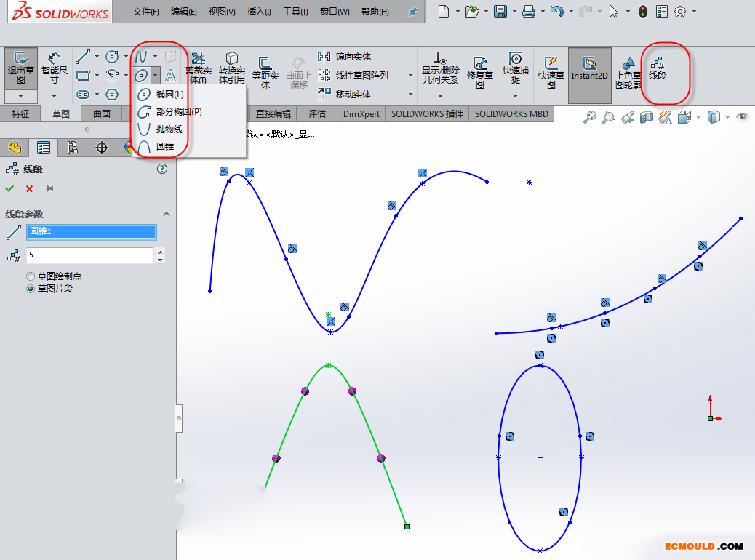Viewport: 755px width, 560px height.
Task: Confirm with the green checkmark button
Action: pyautogui.click(x=9, y=189)
